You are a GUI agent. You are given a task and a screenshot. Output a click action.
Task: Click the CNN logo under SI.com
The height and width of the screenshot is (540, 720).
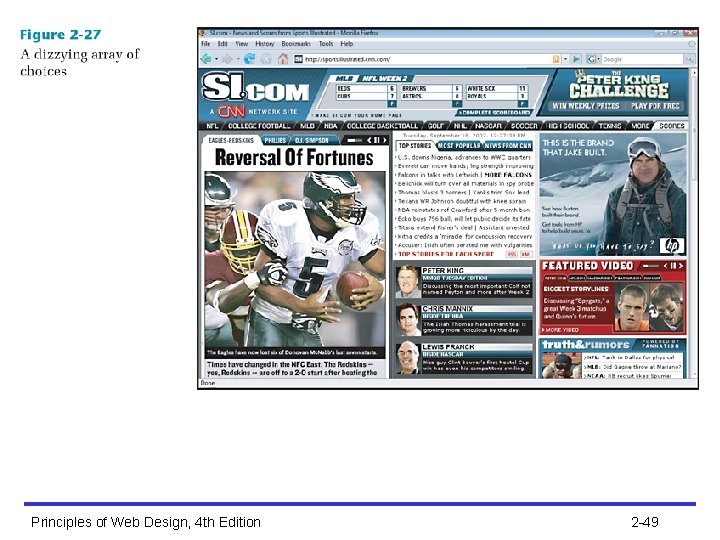[231, 112]
